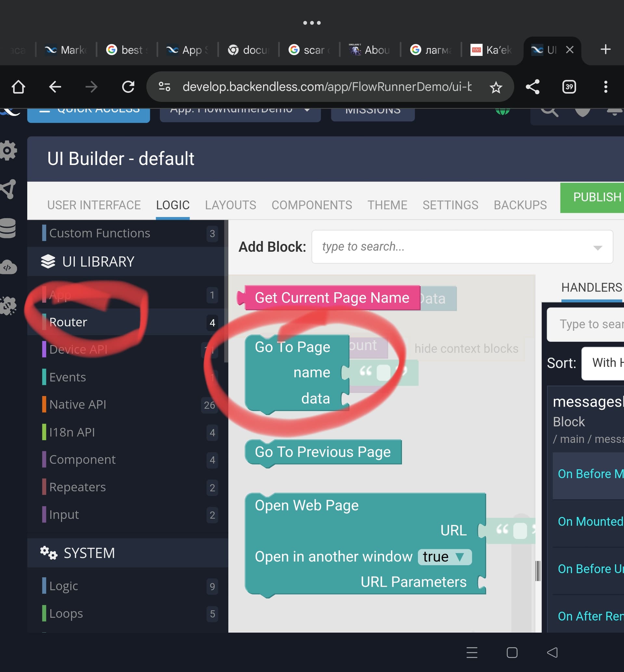The height and width of the screenshot is (672, 624).
Task: Click the Go To Previous Page block
Action: tap(322, 452)
